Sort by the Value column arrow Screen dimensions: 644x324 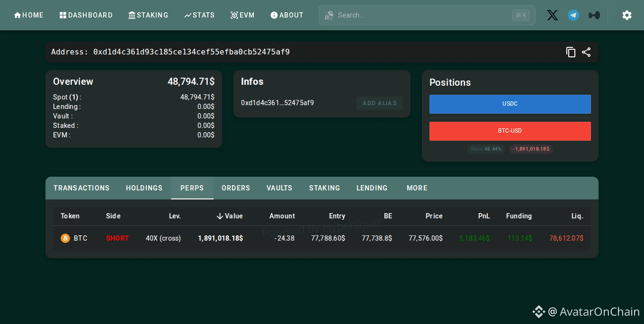[x=220, y=216]
